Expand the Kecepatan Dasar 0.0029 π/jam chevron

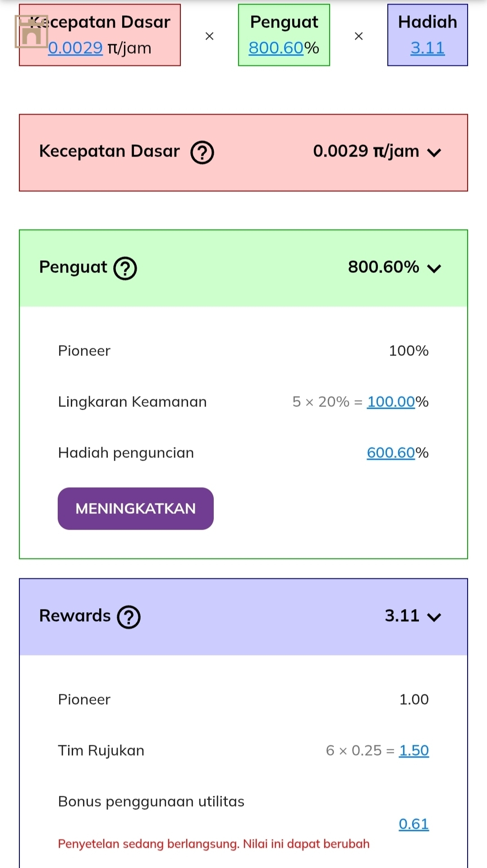point(434,152)
